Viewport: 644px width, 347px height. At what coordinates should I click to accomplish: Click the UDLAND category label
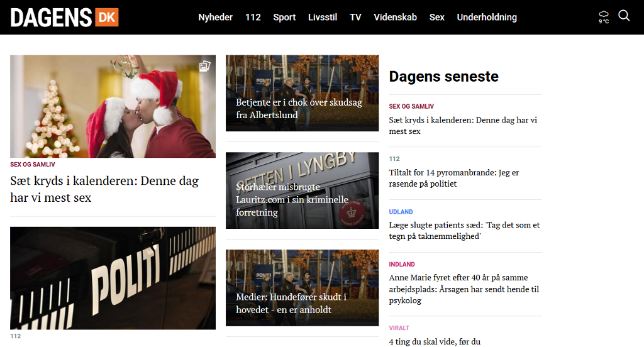point(401,212)
